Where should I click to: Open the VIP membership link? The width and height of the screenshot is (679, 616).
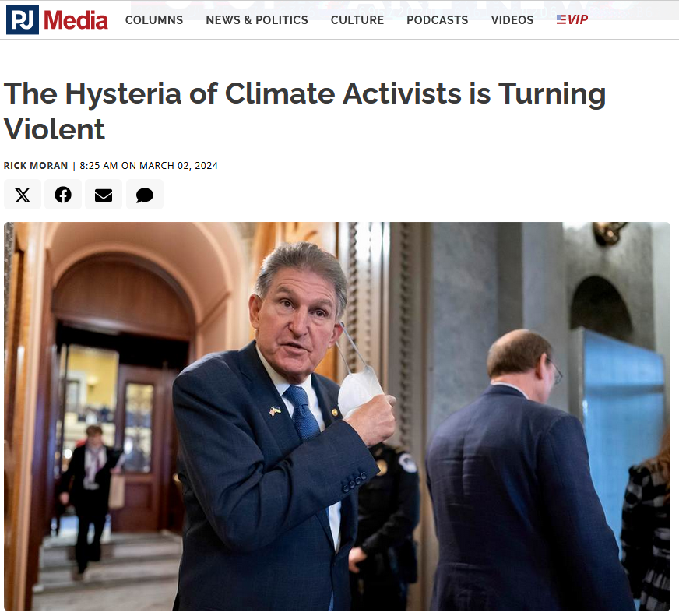point(572,19)
